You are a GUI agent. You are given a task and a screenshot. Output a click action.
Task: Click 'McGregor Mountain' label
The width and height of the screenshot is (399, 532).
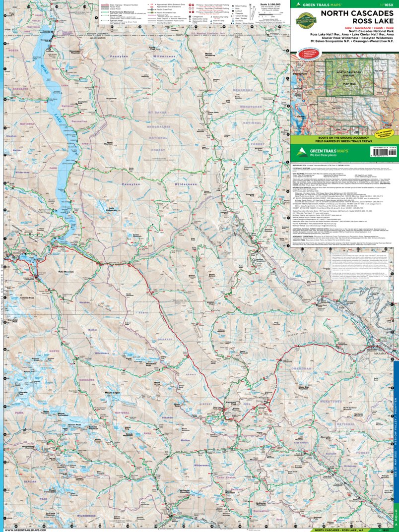pyautogui.click(x=185, y=491)
